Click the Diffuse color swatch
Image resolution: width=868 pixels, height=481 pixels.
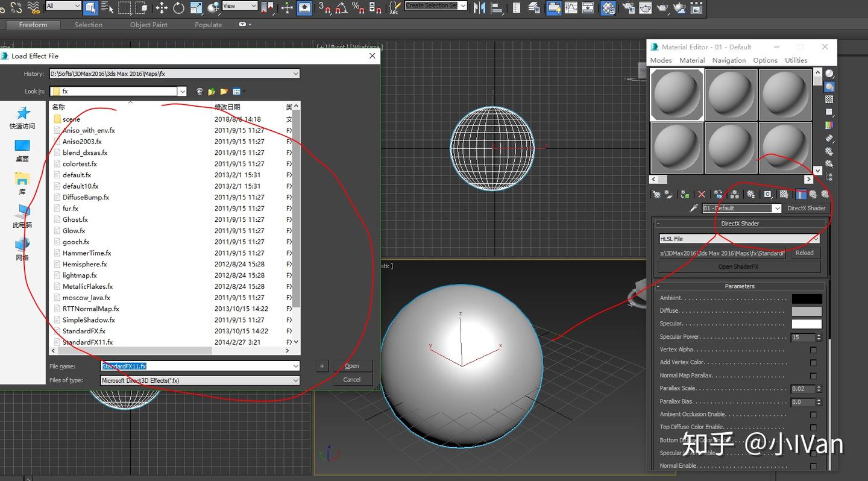[x=807, y=311]
